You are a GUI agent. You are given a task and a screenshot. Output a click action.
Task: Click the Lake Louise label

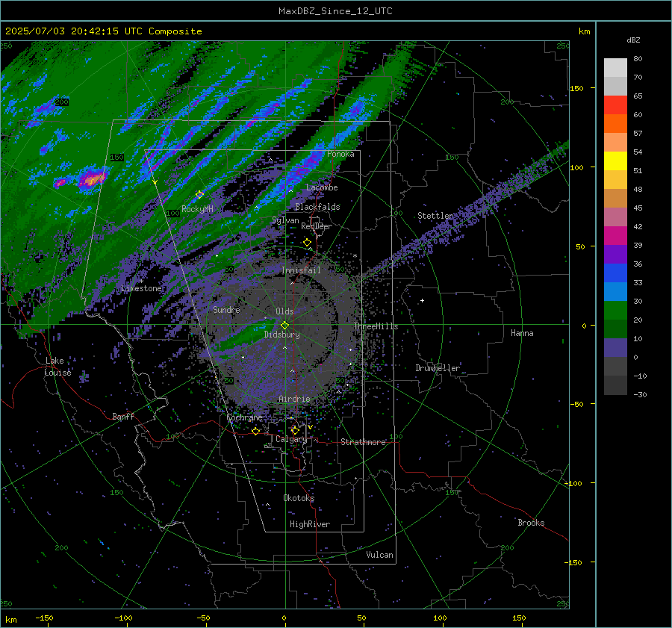pyautogui.click(x=57, y=367)
